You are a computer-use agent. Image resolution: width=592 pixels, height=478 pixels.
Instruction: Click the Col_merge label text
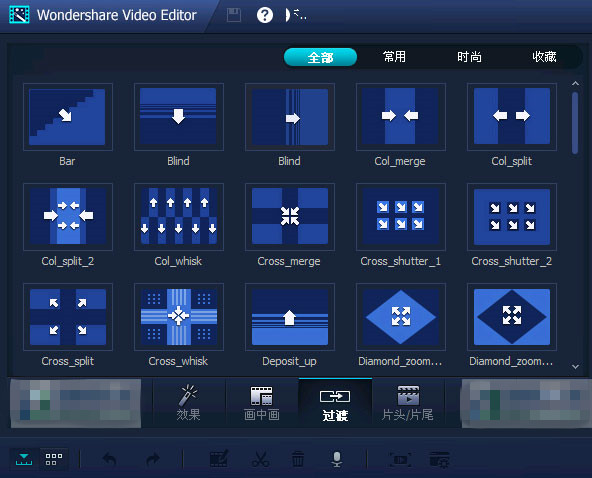[x=400, y=161]
